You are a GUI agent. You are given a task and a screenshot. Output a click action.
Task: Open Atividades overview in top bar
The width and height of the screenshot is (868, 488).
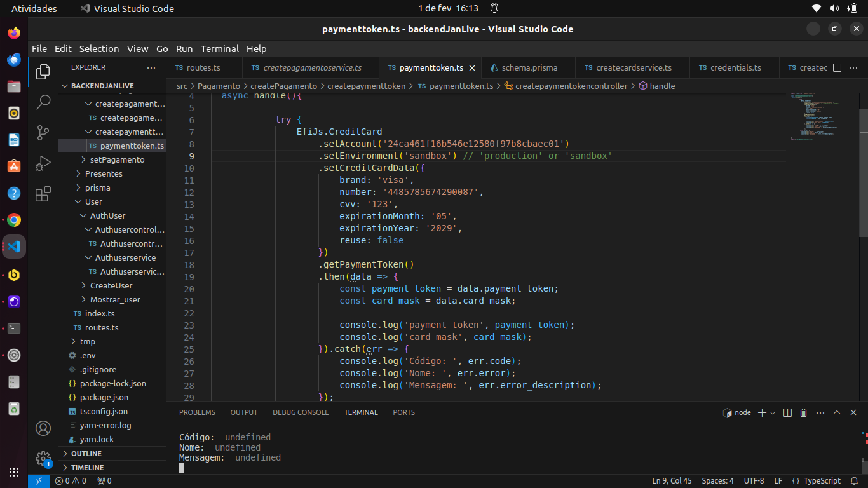click(x=34, y=8)
